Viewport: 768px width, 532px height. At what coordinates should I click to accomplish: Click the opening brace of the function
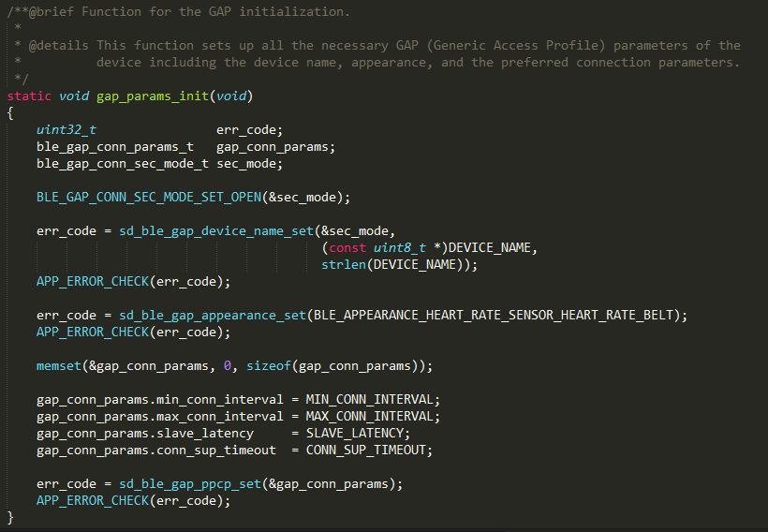(10, 113)
